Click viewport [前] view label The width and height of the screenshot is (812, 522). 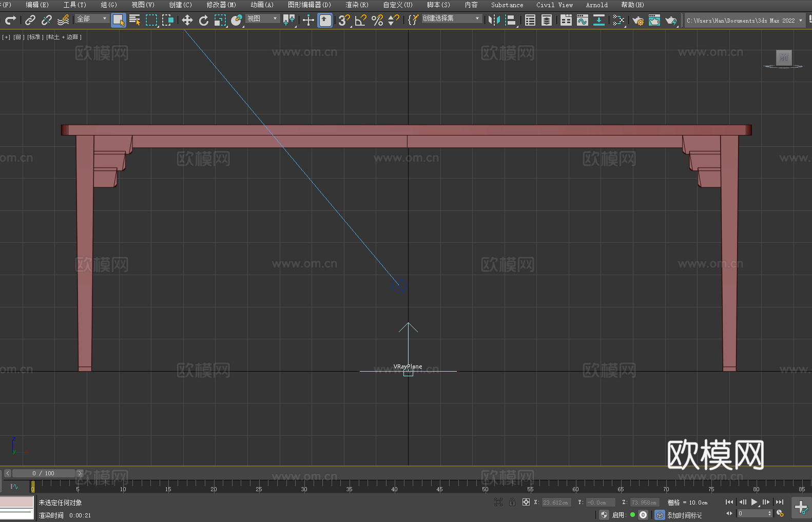(x=18, y=37)
